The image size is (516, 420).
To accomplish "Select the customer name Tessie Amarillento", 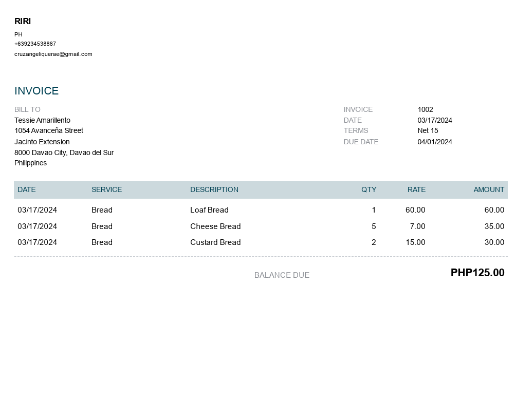I will tap(42, 120).
